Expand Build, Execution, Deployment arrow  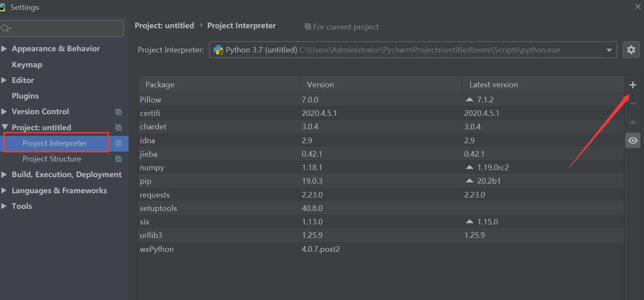click(x=4, y=175)
